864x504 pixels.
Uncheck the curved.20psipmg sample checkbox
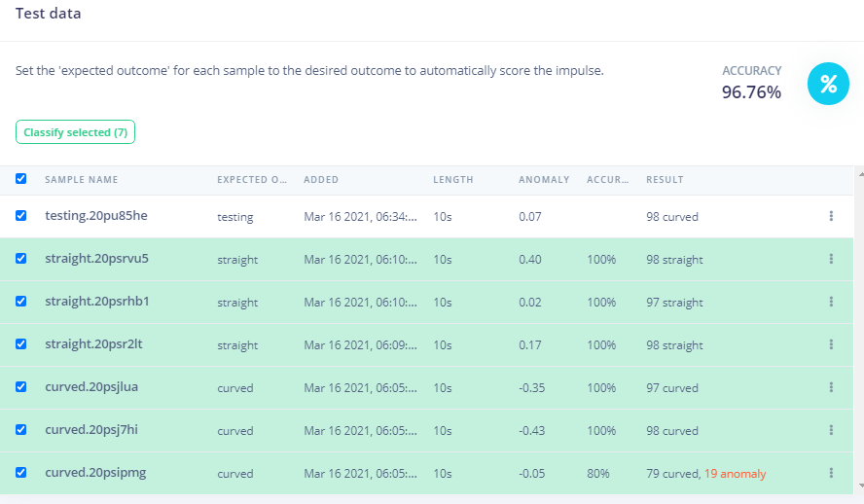point(21,473)
